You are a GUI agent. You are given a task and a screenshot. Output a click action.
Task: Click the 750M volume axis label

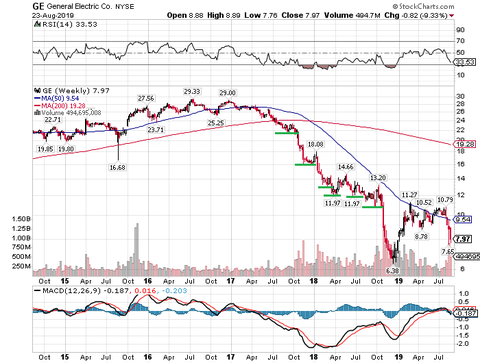[x=21, y=247]
